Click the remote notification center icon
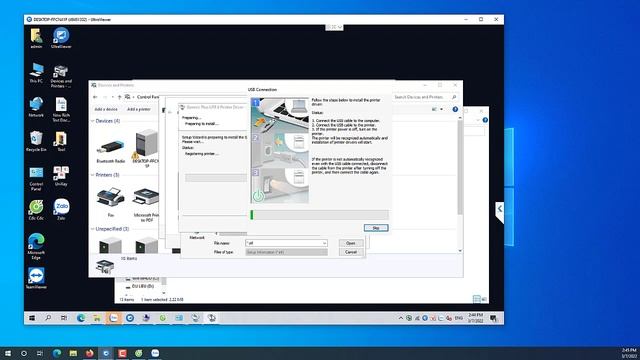 click(x=493, y=318)
